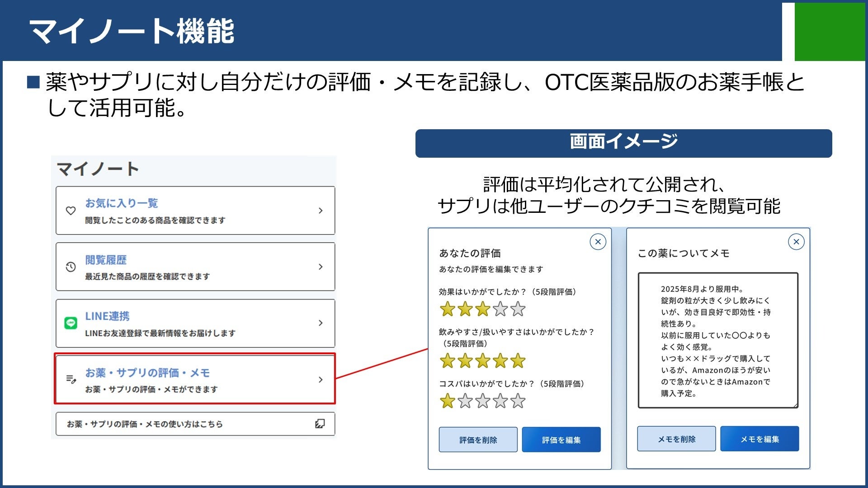This screenshot has width=868, height=488.
Task: Set コスパ rating to second star
Action: [465, 401]
